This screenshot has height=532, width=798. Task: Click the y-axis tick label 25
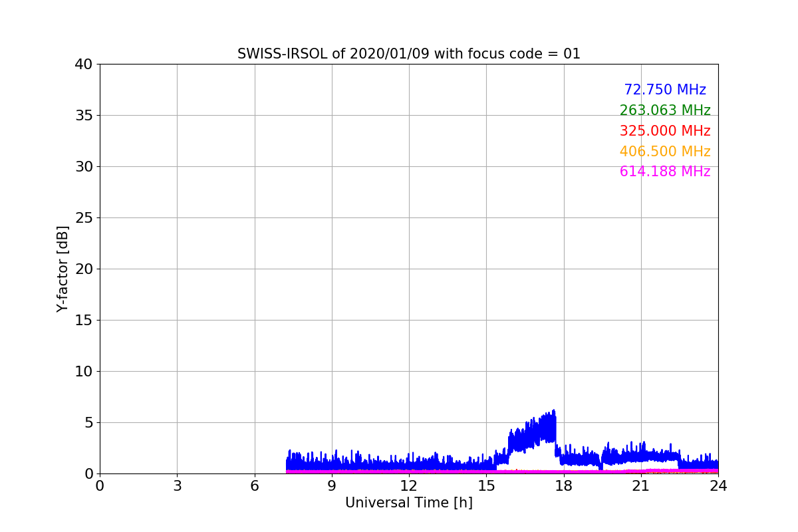[84, 218]
